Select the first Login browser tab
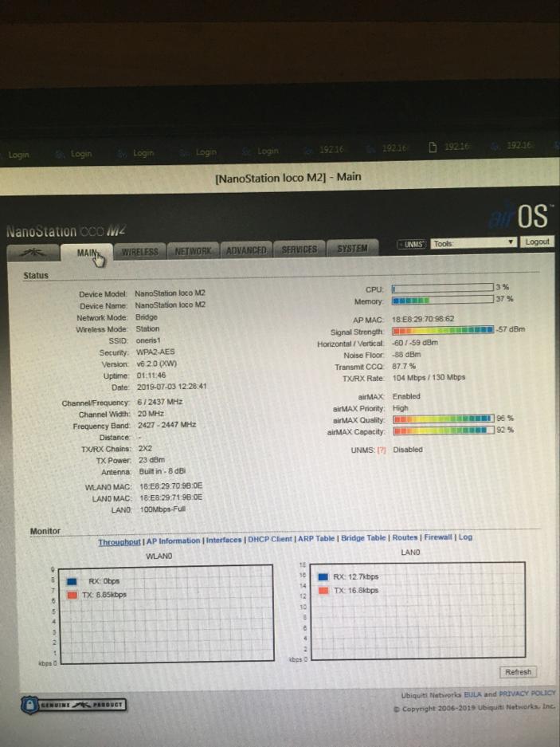This screenshot has height=747, width=560. (x=18, y=155)
